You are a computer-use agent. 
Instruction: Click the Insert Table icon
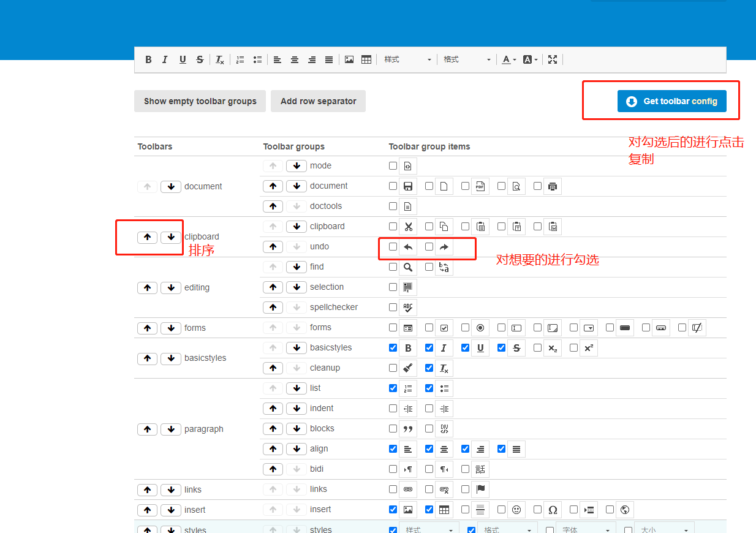(366, 59)
